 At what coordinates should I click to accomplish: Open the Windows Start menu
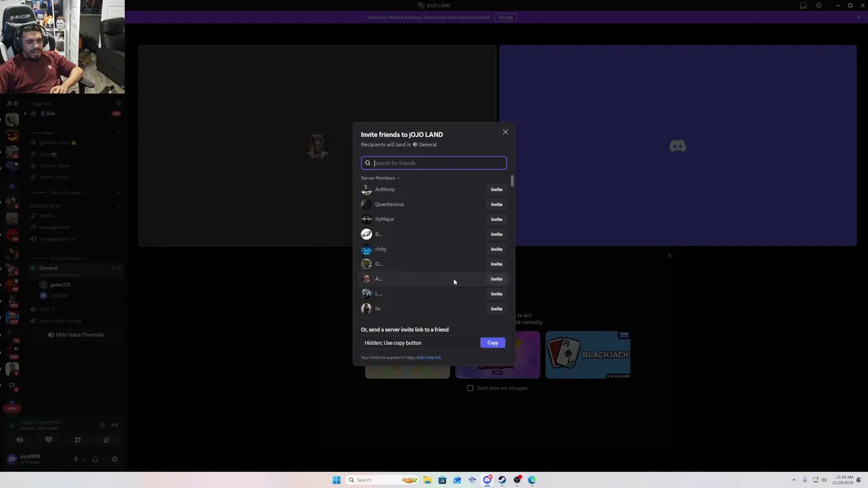336,480
